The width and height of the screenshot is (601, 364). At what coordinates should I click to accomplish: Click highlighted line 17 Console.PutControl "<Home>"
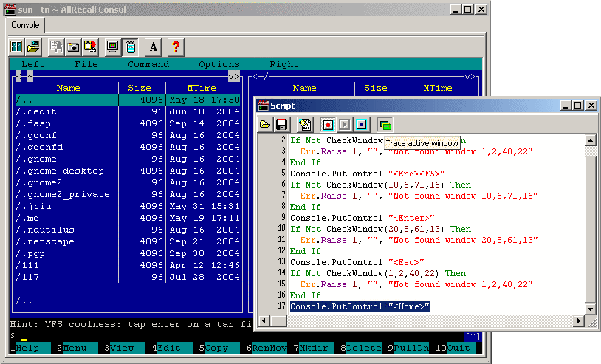[360, 306]
